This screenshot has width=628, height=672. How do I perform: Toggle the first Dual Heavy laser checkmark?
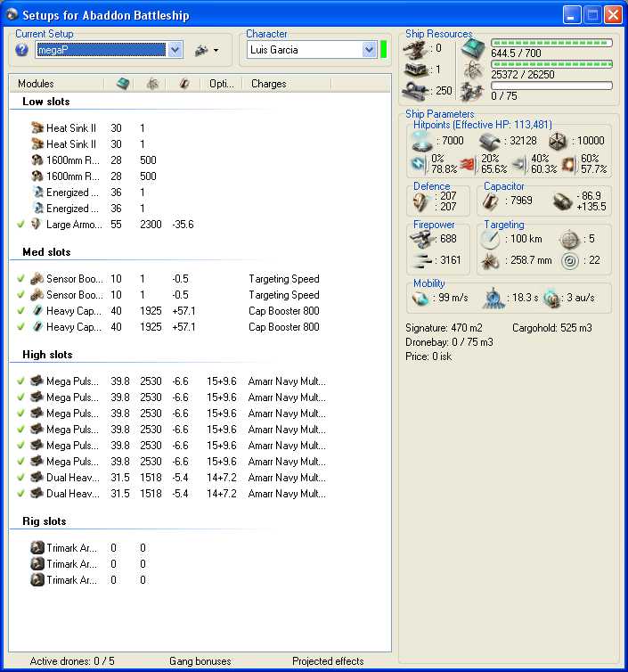coord(20,478)
